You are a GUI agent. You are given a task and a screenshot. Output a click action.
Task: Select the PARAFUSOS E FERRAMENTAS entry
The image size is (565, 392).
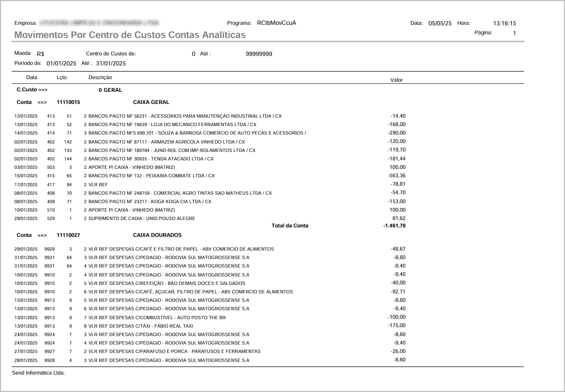(210, 351)
